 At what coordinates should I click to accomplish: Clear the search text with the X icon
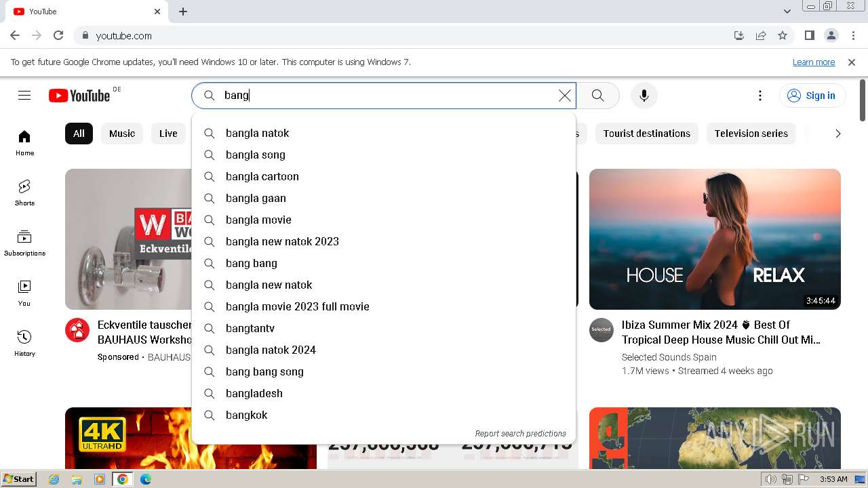click(564, 96)
